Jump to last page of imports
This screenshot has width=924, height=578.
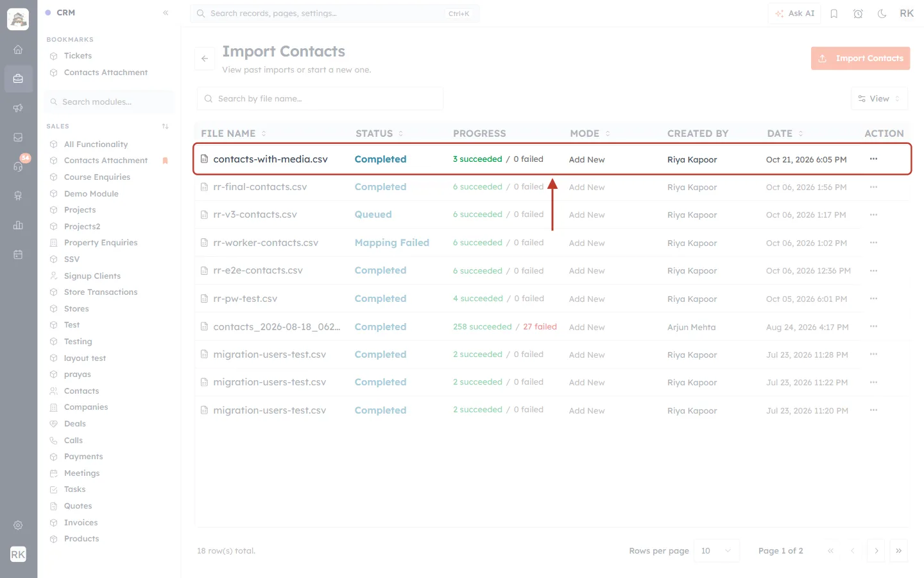(898, 550)
